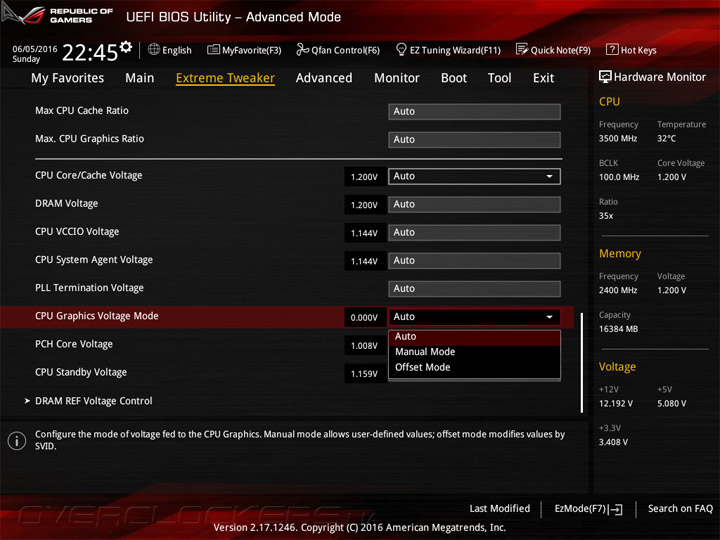Open the My Favorites tab

pos(68,78)
